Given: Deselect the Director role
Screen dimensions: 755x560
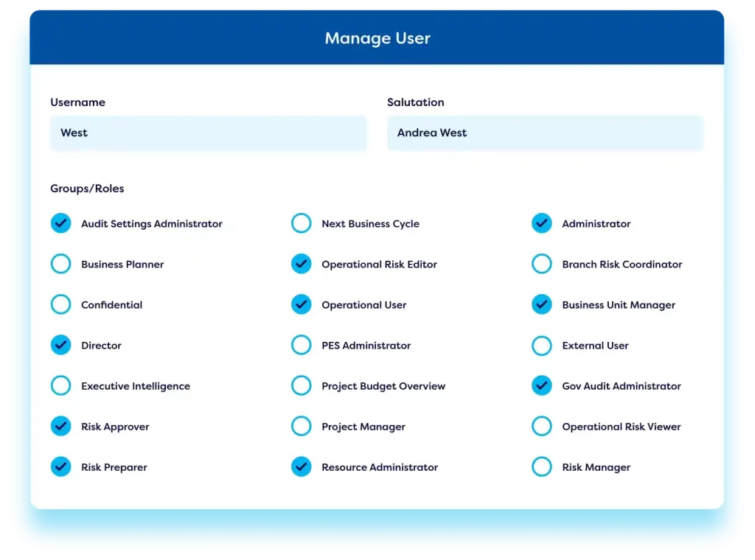Looking at the screenshot, I should pos(60,345).
